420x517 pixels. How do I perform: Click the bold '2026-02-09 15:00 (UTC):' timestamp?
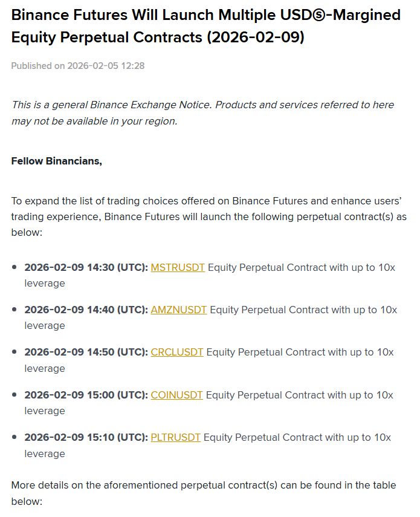click(x=86, y=395)
